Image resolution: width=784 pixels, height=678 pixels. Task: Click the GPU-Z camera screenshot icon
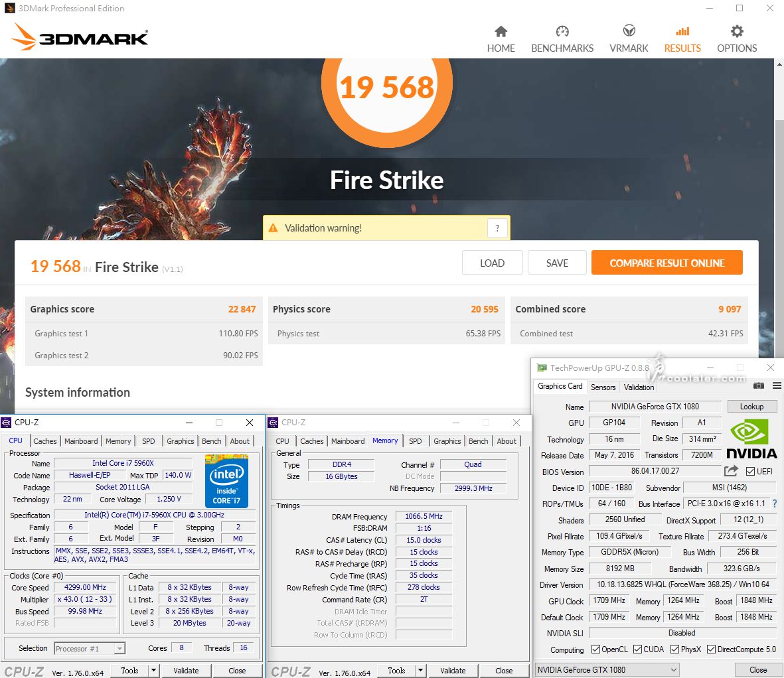758,385
